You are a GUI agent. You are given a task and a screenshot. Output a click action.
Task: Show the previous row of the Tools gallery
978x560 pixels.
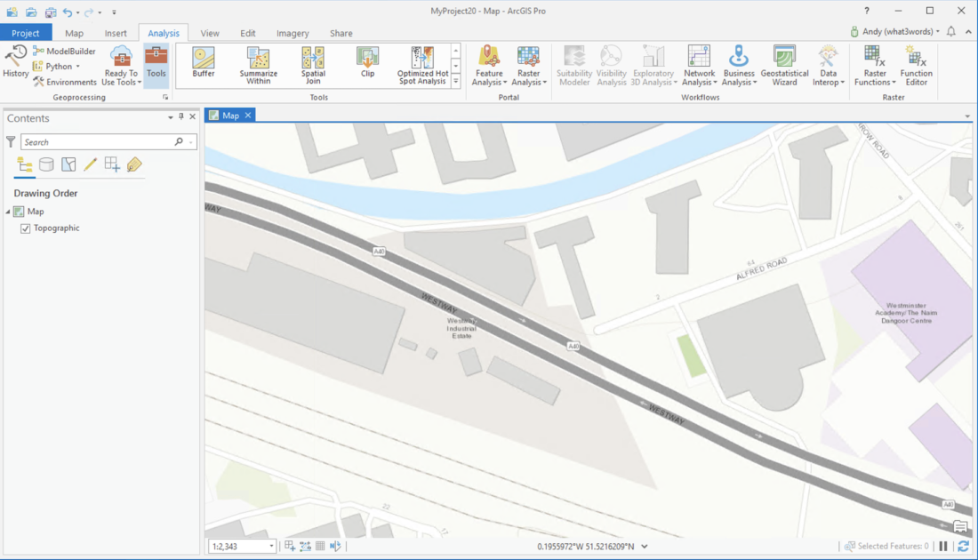(456, 51)
